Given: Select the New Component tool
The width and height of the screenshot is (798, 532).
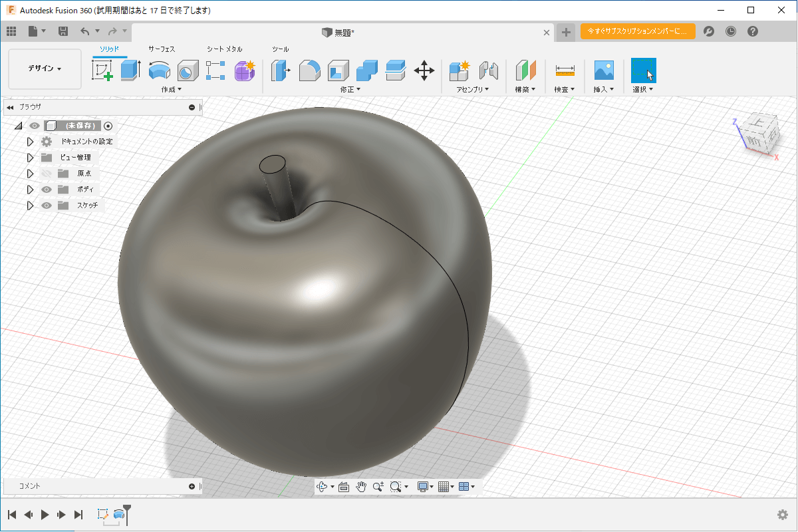Looking at the screenshot, I should click(460, 70).
